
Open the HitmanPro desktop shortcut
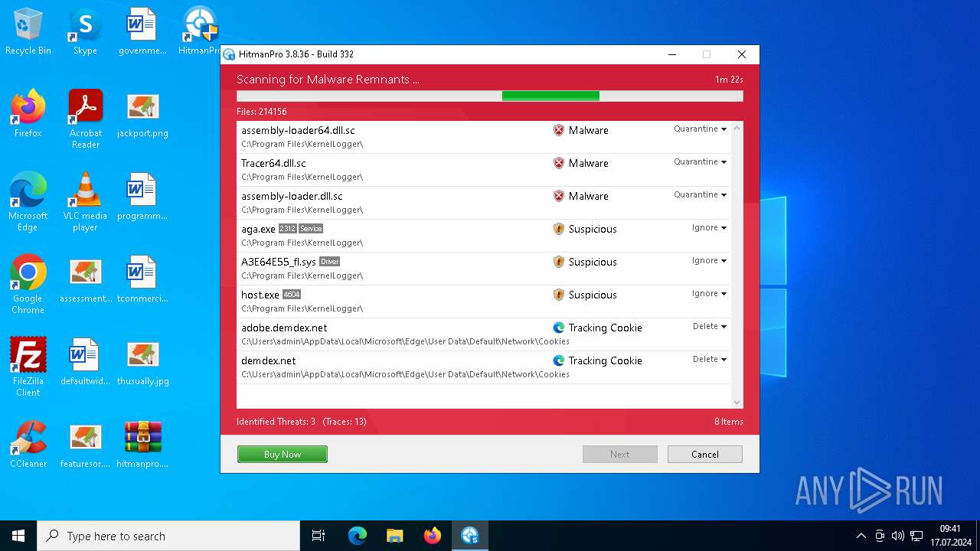click(201, 32)
